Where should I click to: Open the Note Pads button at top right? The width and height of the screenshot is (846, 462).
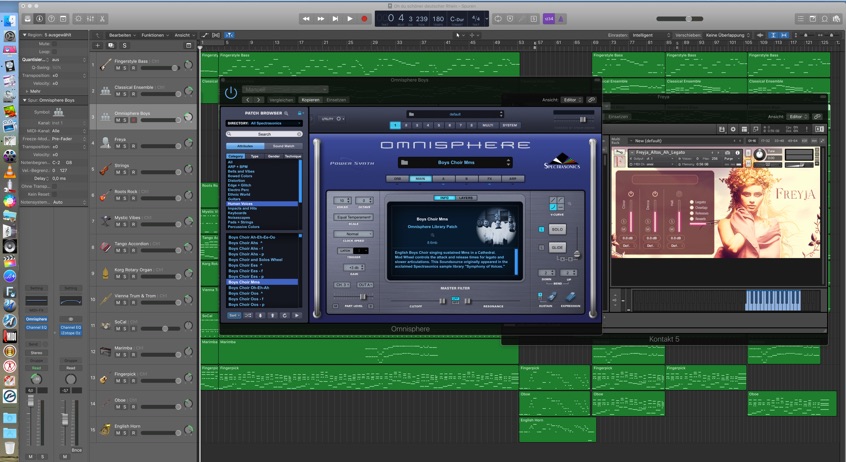[813, 18]
